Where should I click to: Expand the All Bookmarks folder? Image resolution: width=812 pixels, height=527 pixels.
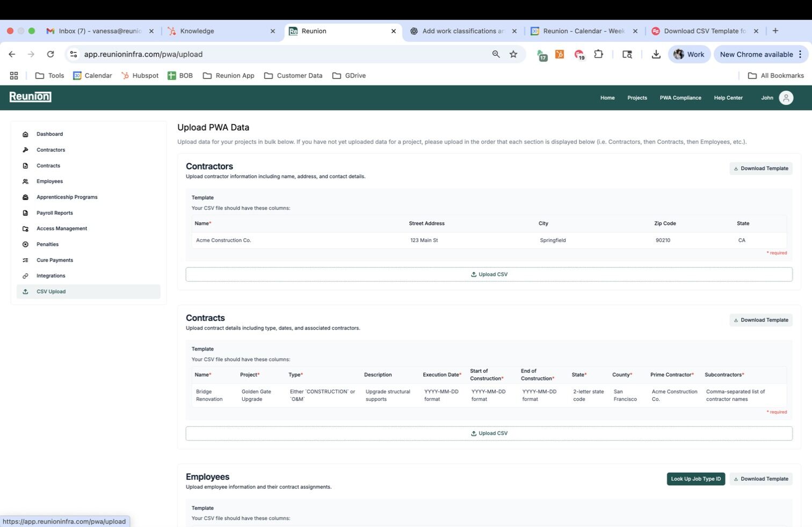point(775,76)
